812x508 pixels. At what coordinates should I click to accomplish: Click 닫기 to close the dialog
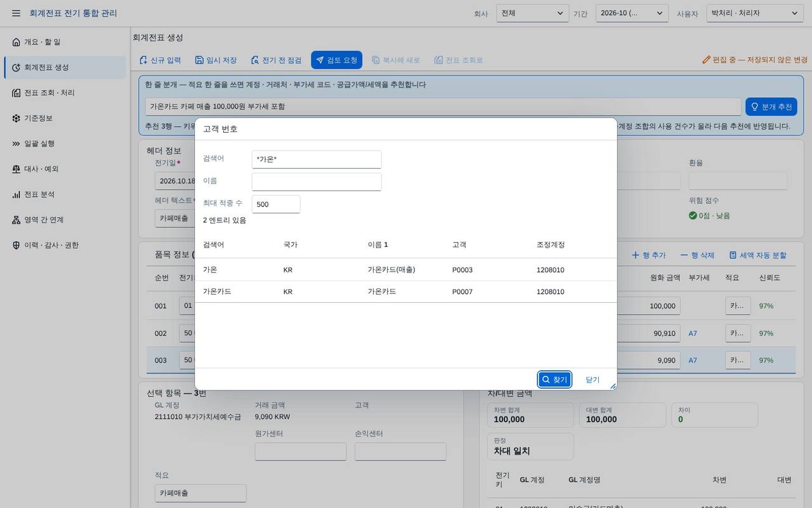click(x=593, y=380)
